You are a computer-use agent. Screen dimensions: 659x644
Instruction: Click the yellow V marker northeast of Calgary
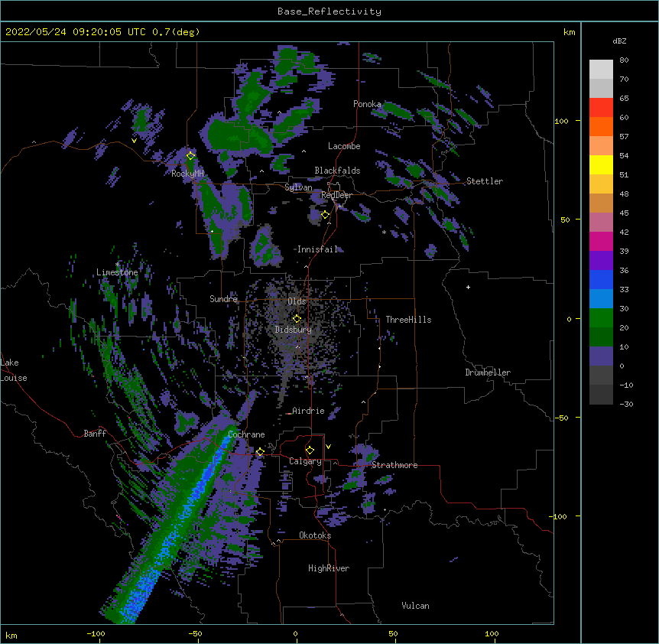[328, 447]
